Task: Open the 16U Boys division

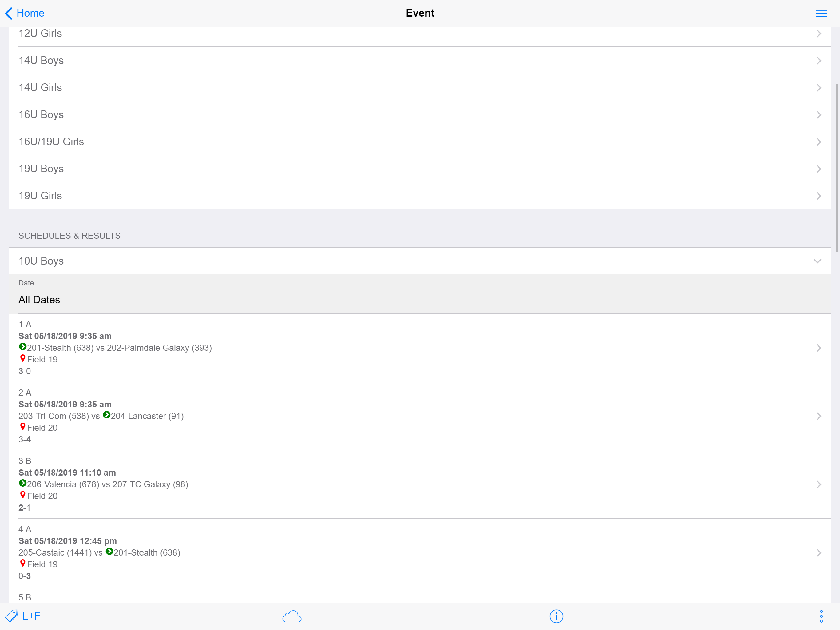Action: (420, 114)
